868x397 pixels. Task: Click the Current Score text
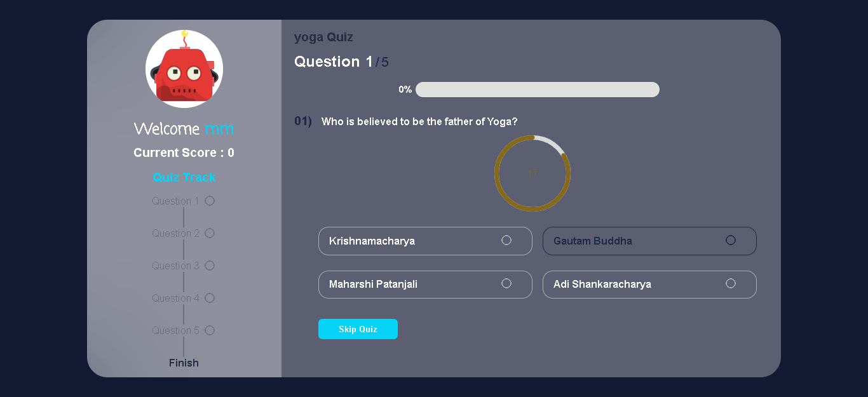184,152
